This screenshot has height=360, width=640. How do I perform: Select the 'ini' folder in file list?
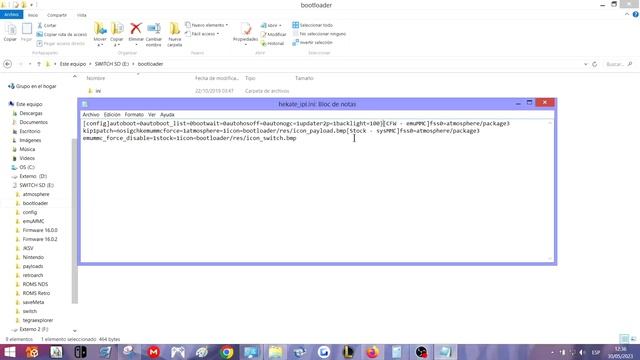coord(98,91)
